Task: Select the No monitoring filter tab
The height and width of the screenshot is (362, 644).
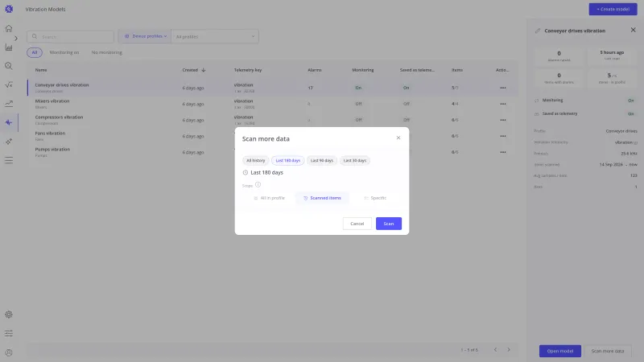Action: point(107,52)
